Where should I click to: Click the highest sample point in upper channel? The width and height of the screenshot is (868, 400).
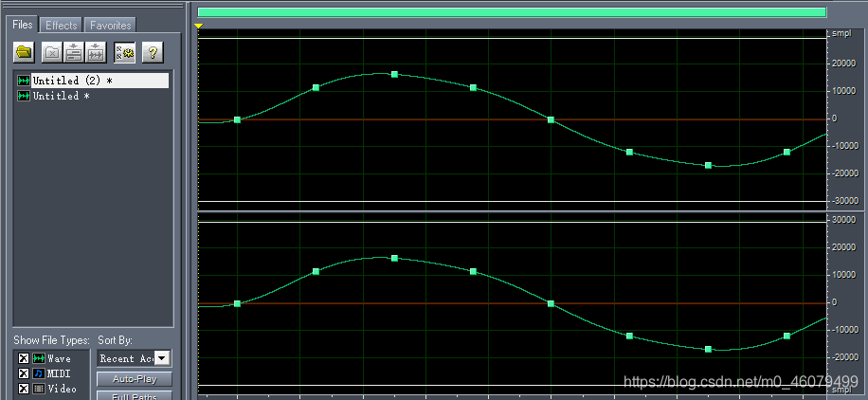[x=395, y=74]
